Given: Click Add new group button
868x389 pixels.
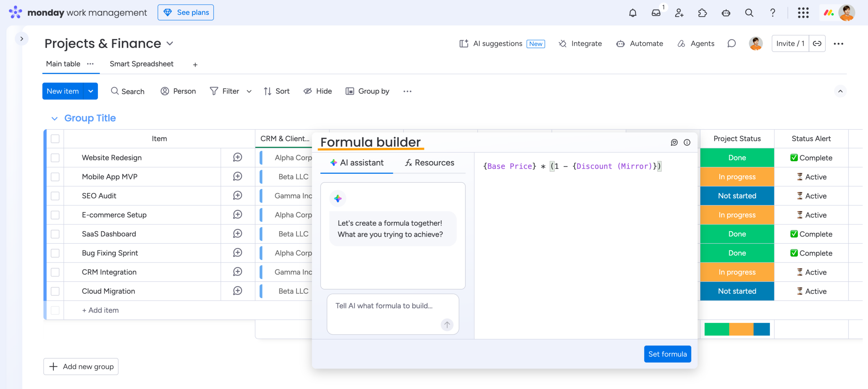Looking at the screenshot, I should pyautogui.click(x=81, y=366).
